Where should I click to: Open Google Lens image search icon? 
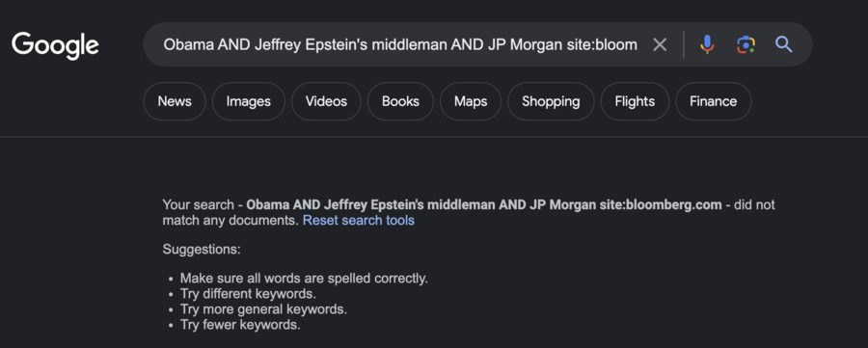coord(746,44)
